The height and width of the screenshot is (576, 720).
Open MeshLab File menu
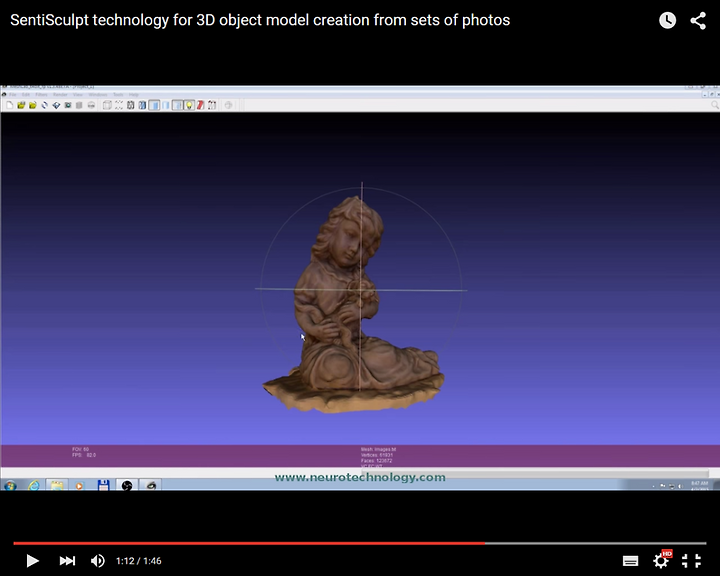(x=13, y=95)
